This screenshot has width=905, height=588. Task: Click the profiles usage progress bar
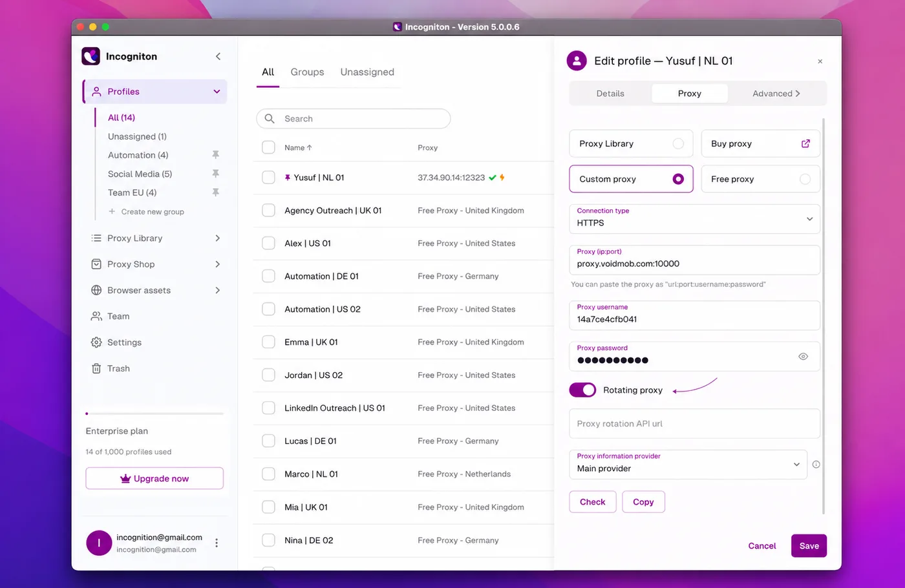[154, 414]
